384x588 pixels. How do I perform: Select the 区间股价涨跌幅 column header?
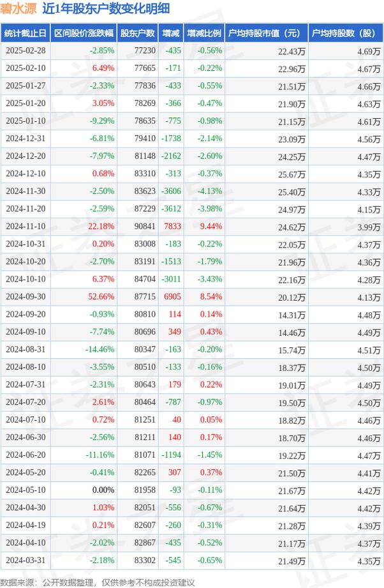click(84, 33)
